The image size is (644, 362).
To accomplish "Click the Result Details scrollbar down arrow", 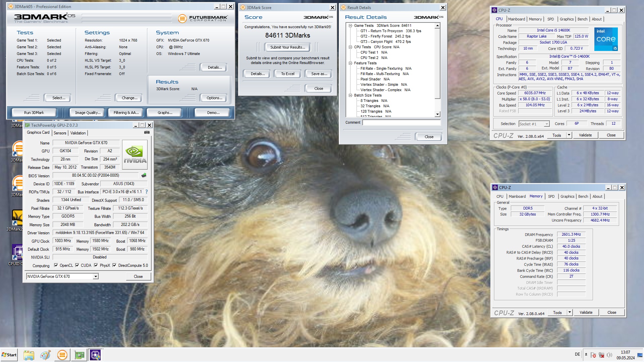I will coord(437,114).
